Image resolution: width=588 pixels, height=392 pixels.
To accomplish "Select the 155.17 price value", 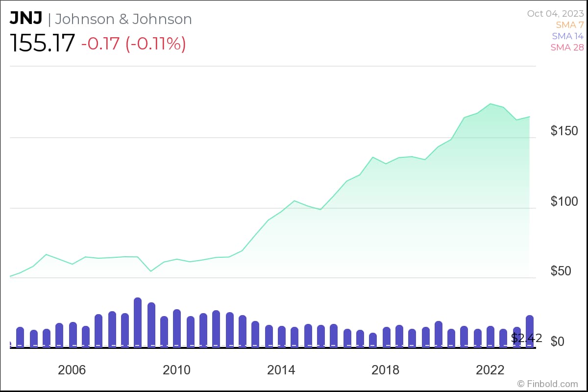I will coord(43,43).
